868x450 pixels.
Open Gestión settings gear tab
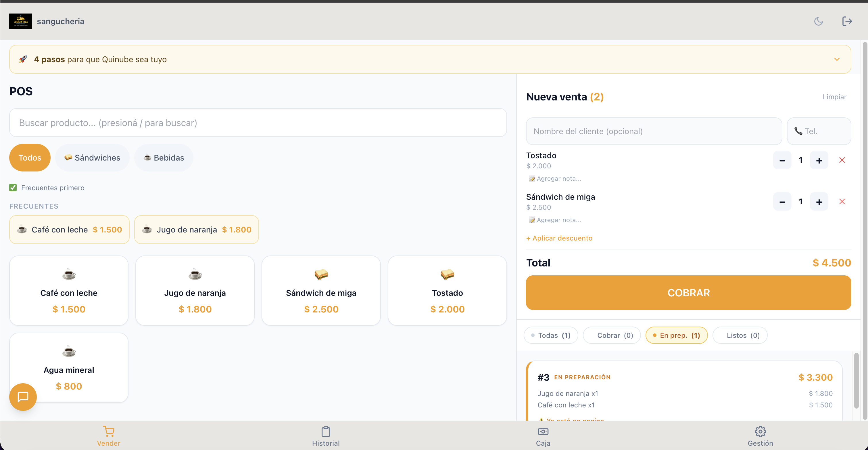(x=760, y=436)
